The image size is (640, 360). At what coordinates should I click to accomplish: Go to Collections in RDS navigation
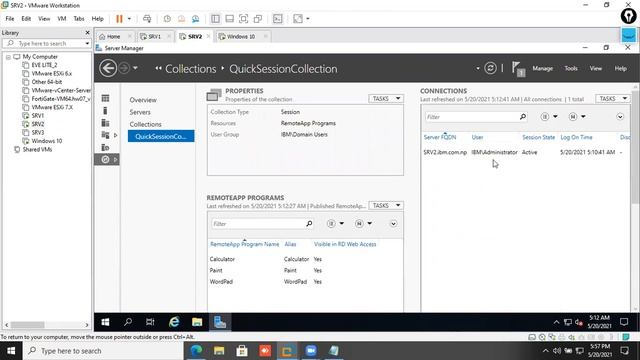tap(145, 124)
